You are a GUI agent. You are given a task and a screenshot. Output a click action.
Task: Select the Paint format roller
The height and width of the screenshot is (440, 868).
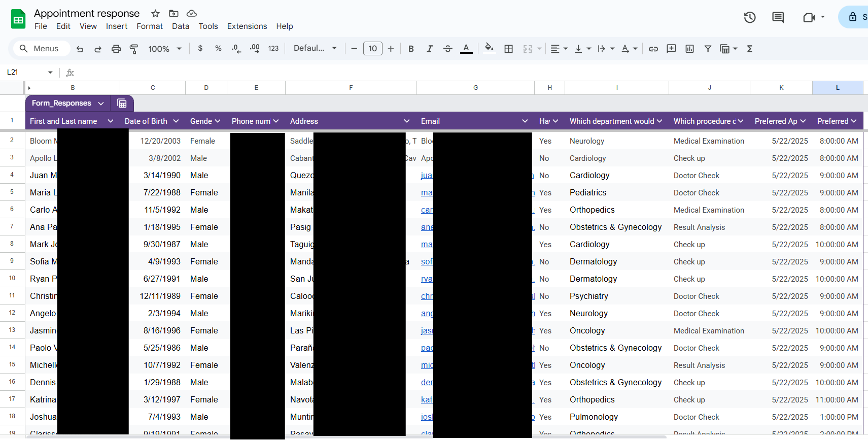click(134, 49)
